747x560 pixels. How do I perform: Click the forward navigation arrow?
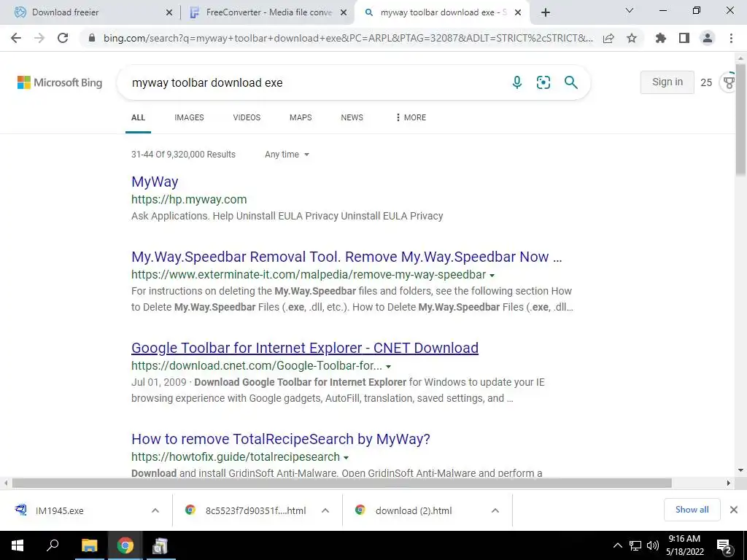point(39,38)
